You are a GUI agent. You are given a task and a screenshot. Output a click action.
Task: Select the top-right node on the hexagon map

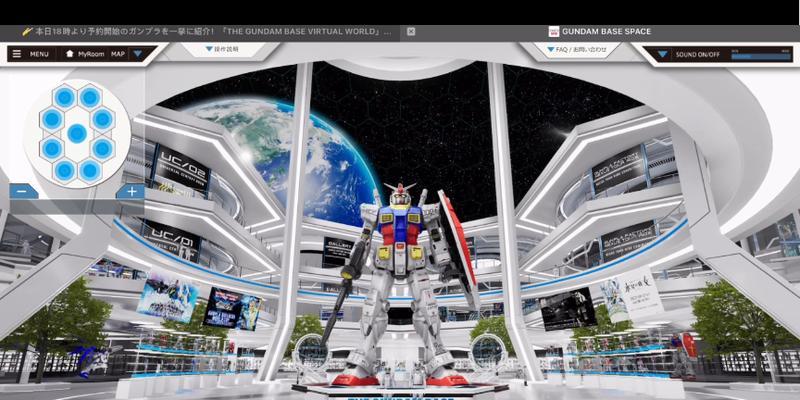coord(90,97)
